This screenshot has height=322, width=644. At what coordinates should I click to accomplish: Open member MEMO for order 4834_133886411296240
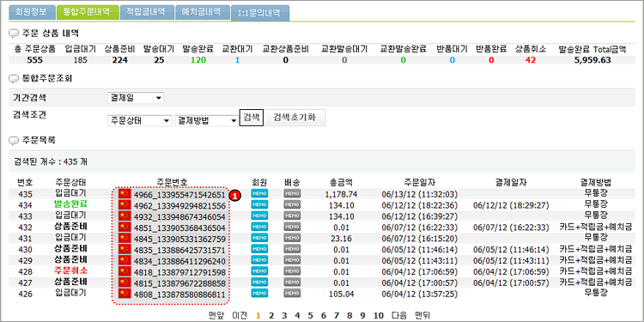[x=259, y=260]
